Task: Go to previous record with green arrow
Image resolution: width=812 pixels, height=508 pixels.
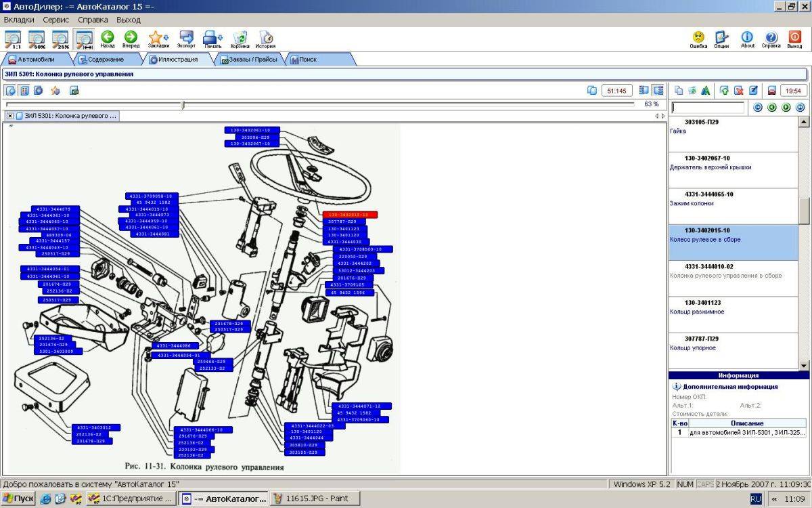Action: point(772,107)
